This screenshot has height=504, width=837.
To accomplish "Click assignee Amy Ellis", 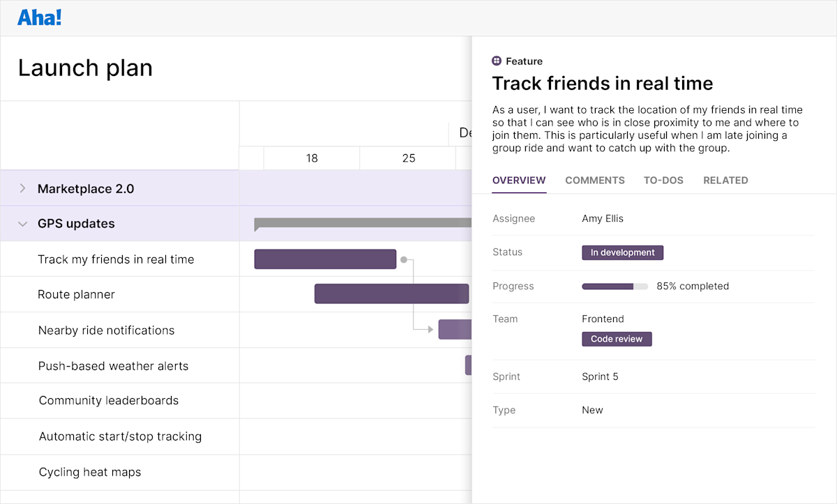I will (602, 218).
